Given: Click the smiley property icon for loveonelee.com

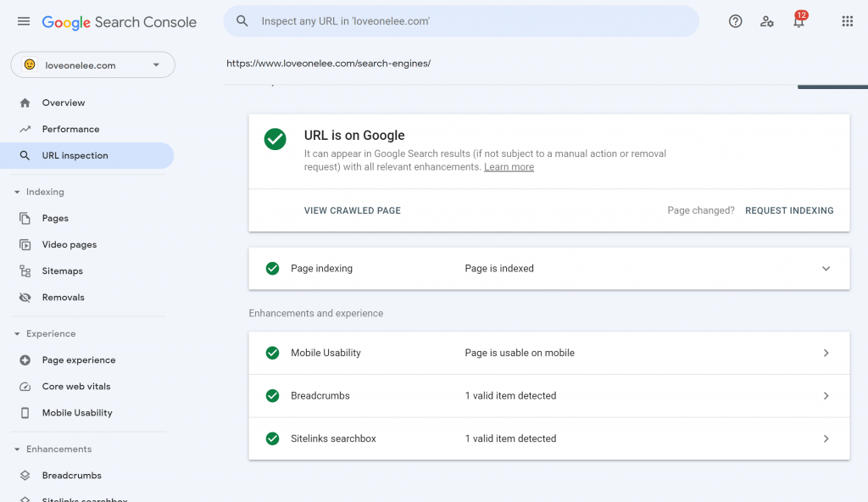Looking at the screenshot, I should [30, 64].
